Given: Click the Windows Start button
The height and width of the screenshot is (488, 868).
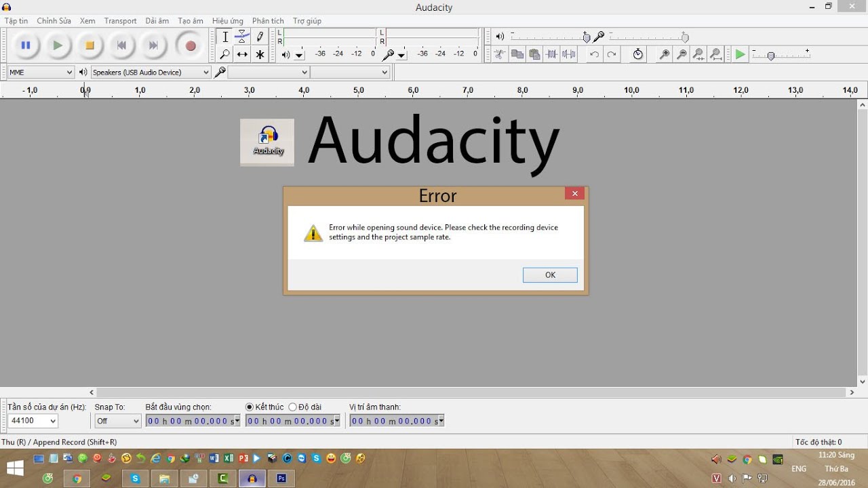Looking at the screenshot, I should (x=15, y=468).
